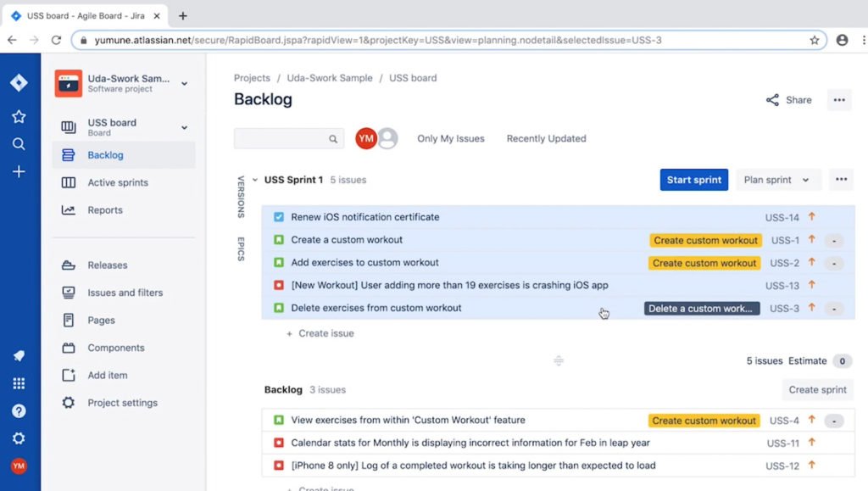868x491 pixels.
Task: Expand the EPICS panel
Action: [x=241, y=249]
